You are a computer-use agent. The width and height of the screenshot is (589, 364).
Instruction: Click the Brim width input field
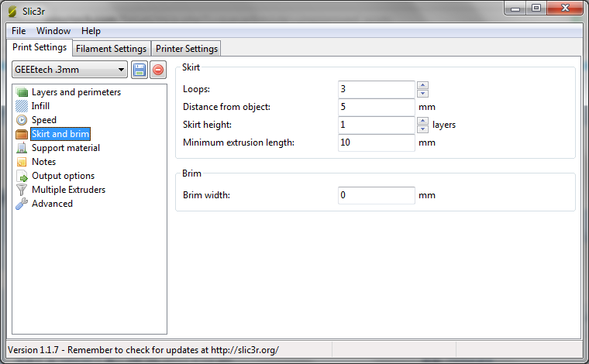(377, 195)
